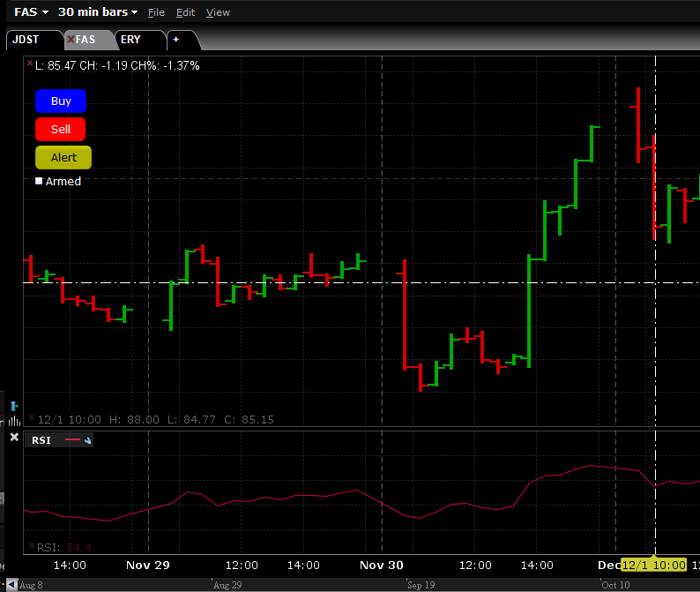Remove the RSI indicator panel
Screen dimensions: 700x592
pyautogui.click(x=13, y=437)
